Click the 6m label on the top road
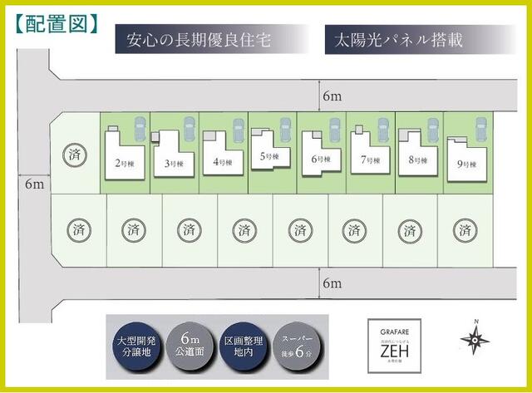532x393 pixels. (x=332, y=96)
